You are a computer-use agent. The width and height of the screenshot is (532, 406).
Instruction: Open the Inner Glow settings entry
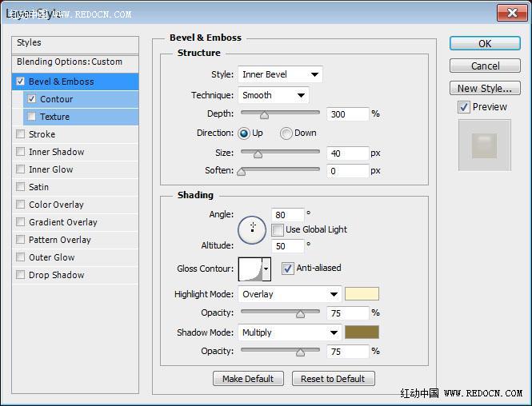click(x=75, y=169)
